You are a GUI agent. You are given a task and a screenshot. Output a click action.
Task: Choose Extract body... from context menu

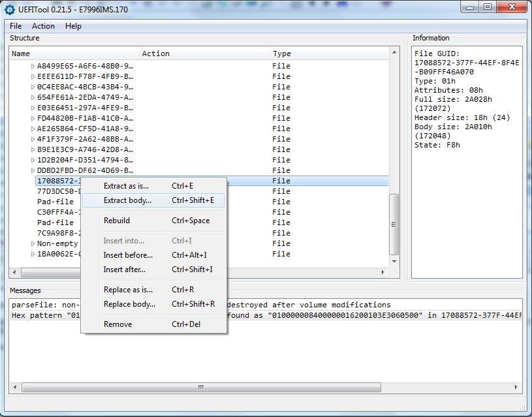(153, 200)
